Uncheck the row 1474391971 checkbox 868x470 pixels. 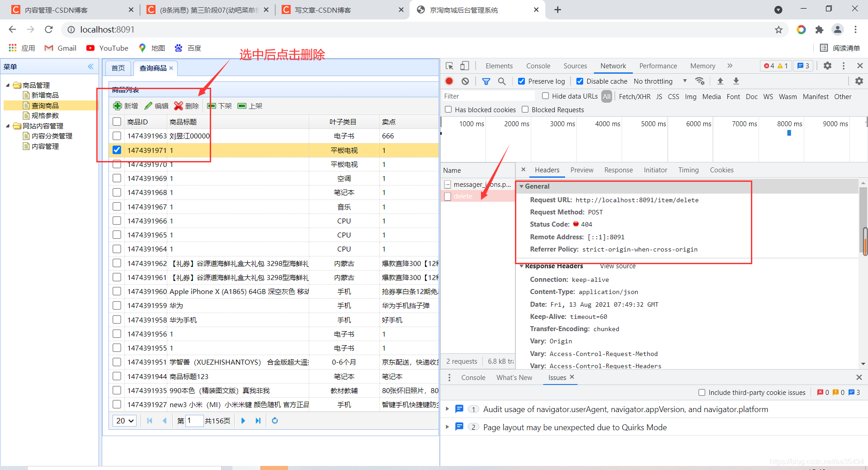(117, 150)
